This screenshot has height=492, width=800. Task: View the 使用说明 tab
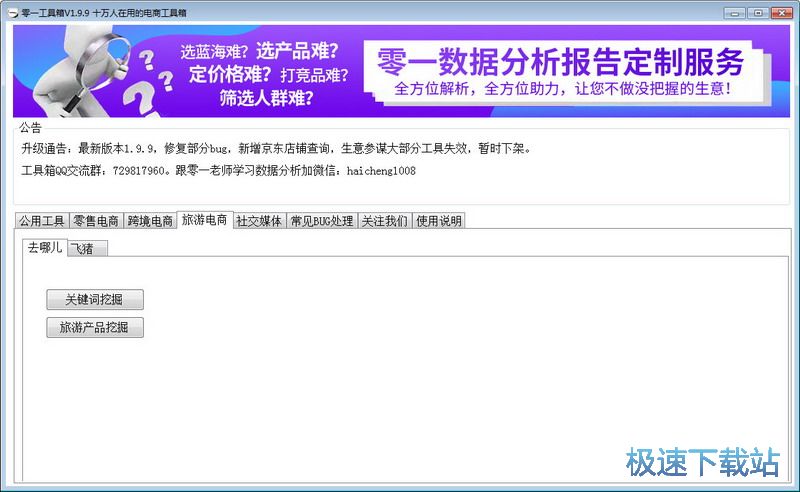coord(438,221)
